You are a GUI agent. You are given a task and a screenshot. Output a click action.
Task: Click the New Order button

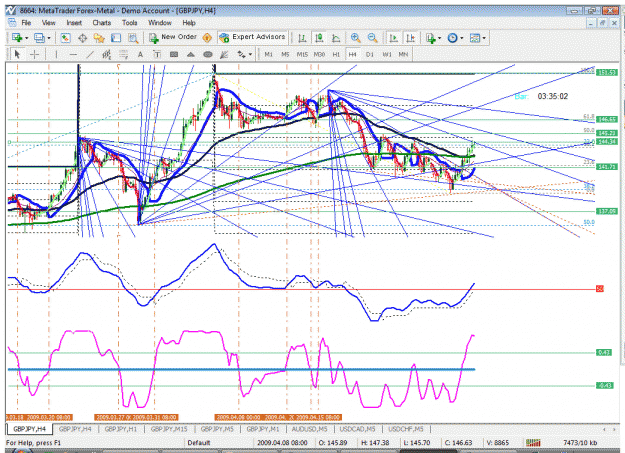tap(173, 37)
